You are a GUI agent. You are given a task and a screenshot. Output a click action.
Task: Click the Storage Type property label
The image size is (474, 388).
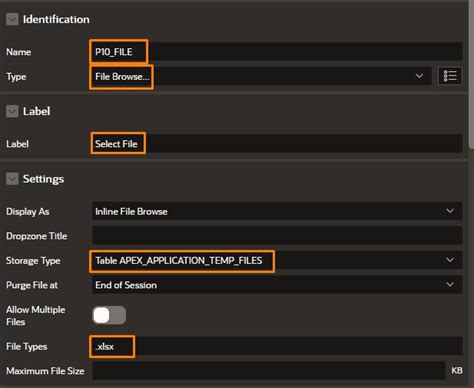tap(33, 260)
